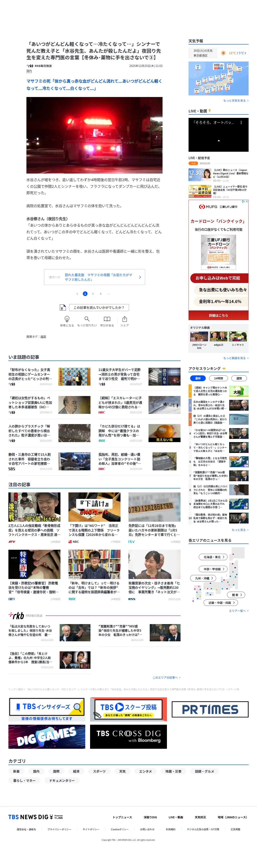Close the MUFG ad with the X icon
Image resolution: width=257 pixels, height=868 pixels.
pos(247,201)
